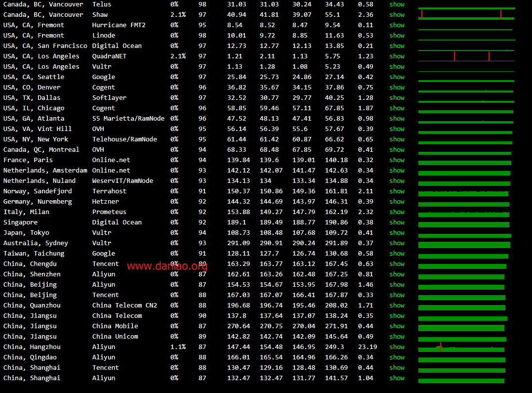Viewport: 532px width, 393px height.
Task: Open the Singapore row's show link
Action: point(397,222)
